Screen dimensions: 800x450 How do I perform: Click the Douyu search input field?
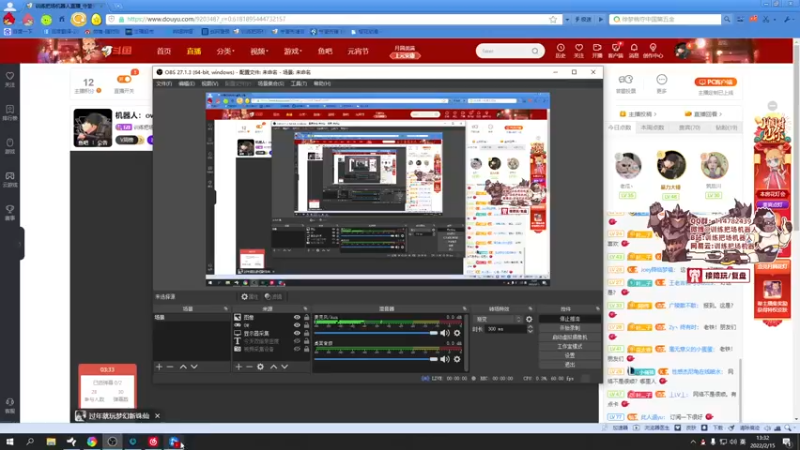504,51
